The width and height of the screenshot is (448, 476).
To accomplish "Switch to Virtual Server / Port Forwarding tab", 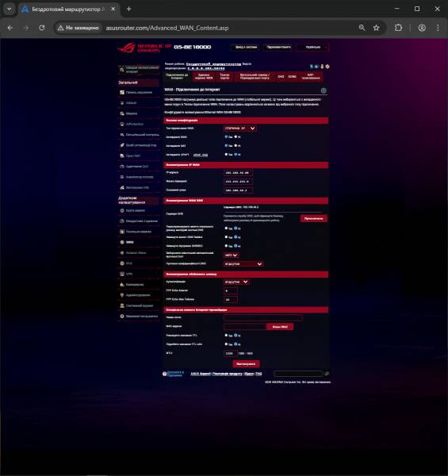I will [255, 76].
